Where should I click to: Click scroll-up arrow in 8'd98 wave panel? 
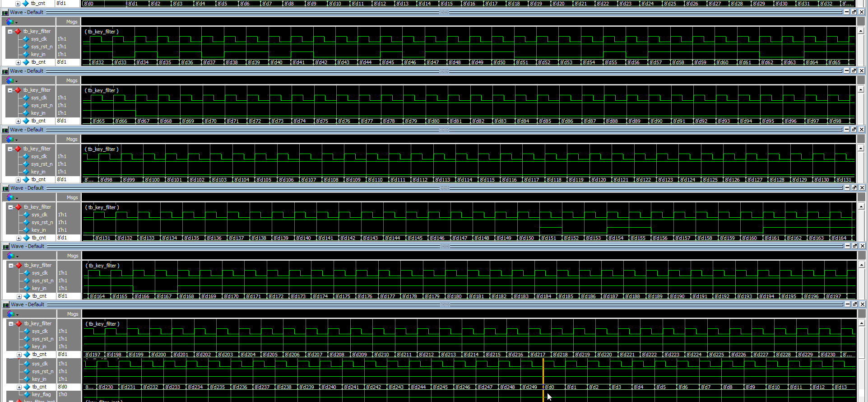861,149
